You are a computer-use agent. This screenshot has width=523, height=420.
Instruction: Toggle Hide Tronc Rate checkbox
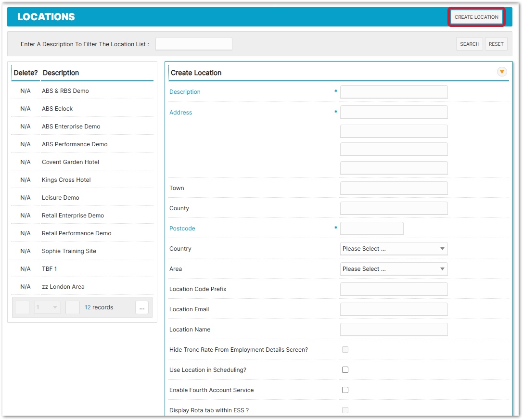pos(345,350)
